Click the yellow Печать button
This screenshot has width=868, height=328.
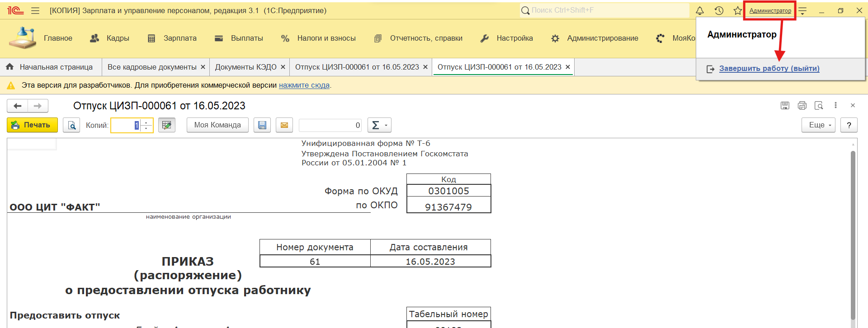(x=32, y=125)
